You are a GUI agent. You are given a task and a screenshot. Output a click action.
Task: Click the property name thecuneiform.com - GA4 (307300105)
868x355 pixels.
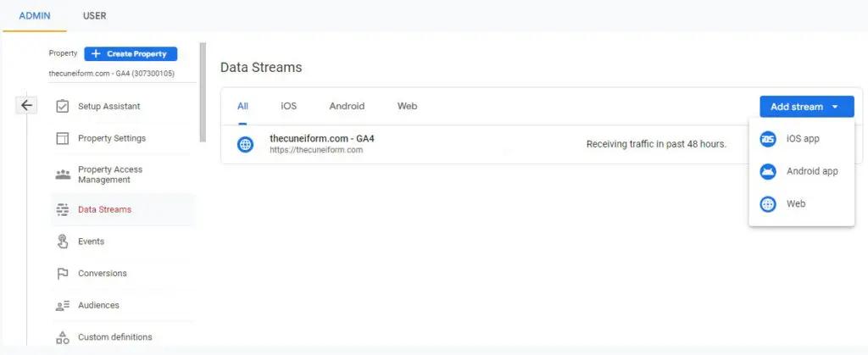pyautogui.click(x=112, y=73)
